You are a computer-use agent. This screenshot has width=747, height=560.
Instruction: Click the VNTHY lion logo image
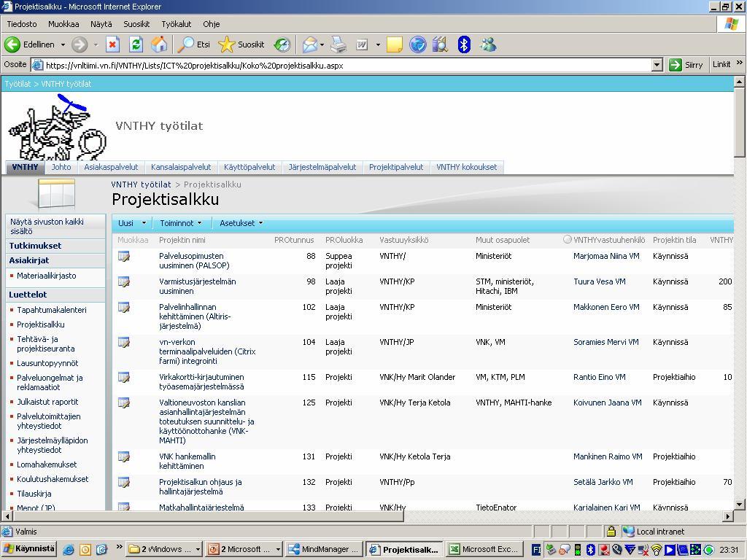click(57, 126)
